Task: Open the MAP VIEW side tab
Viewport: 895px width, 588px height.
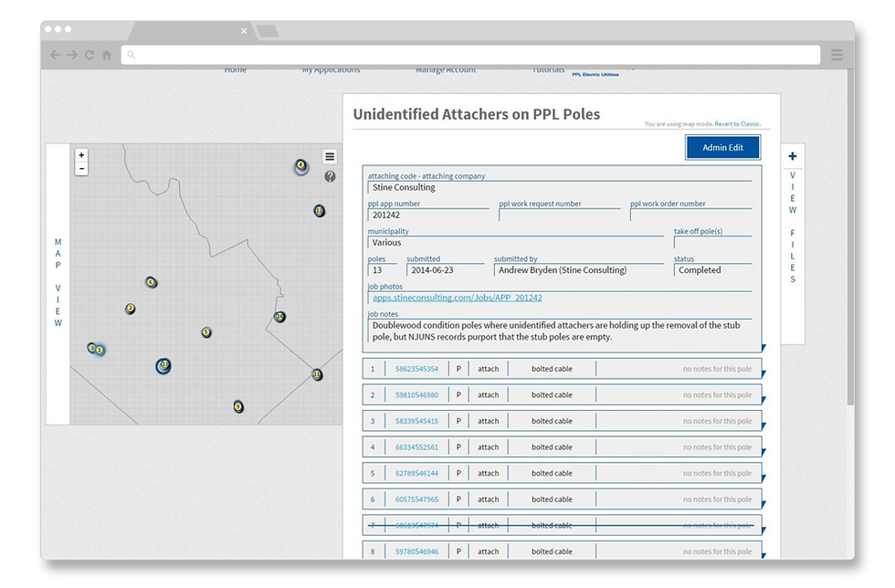Action: pos(58,283)
